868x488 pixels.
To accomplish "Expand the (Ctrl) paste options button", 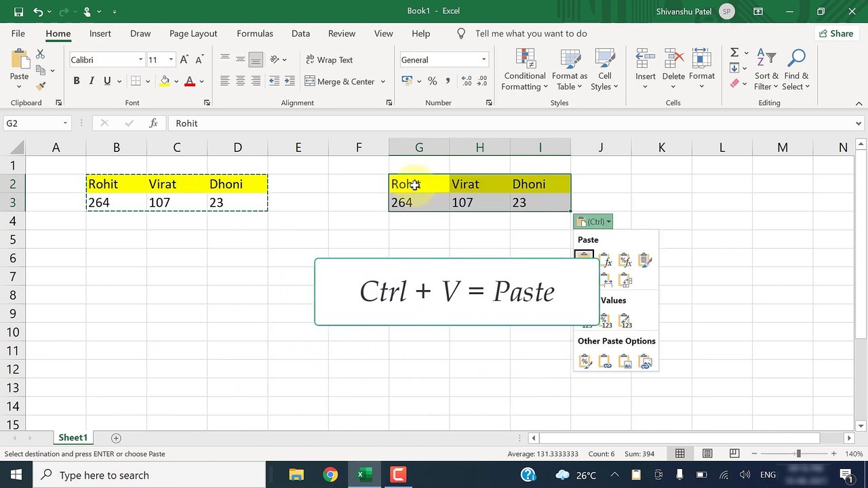I will pos(593,222).
